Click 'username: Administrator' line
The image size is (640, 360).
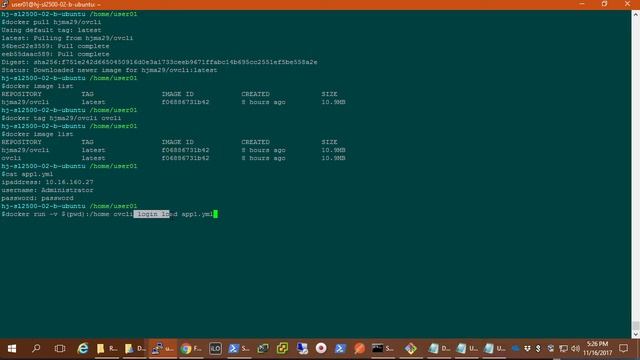47,190
